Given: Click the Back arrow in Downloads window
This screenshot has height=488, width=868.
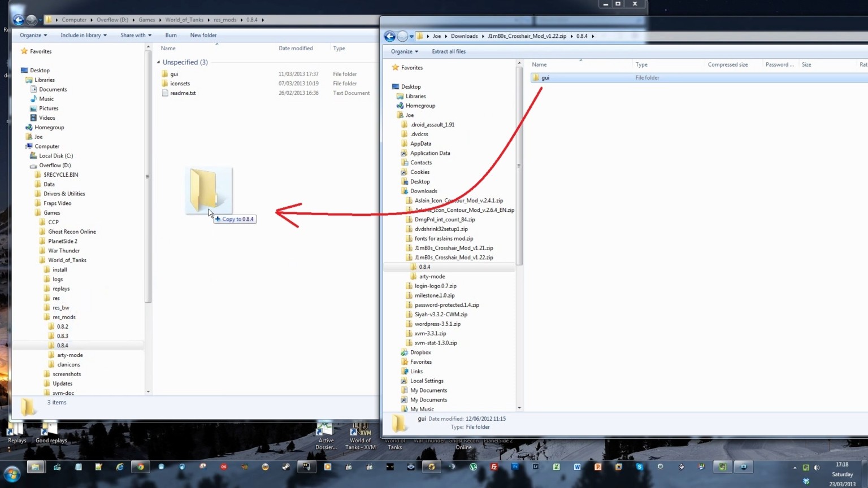Looking at the screenshot, I should pos(390,36).
